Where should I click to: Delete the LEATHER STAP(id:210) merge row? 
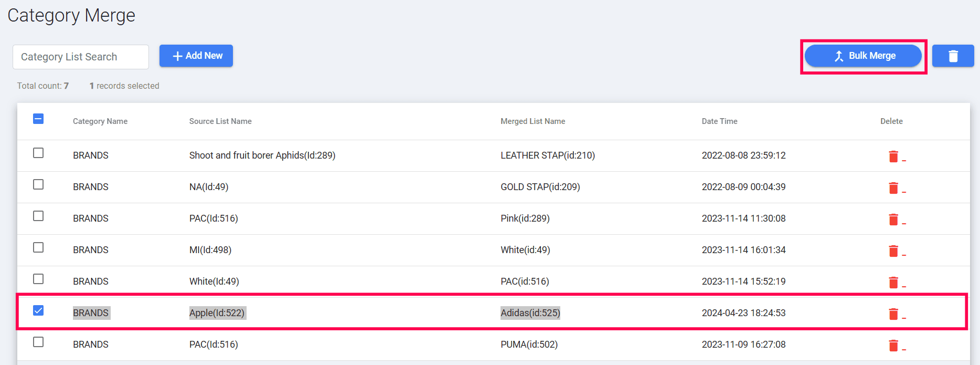(x=893, y=156)
